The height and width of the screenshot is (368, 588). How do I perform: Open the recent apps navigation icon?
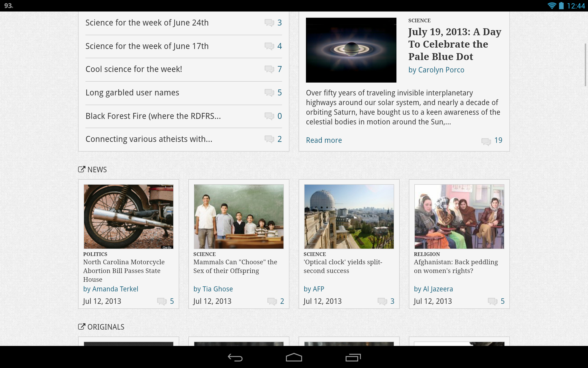click(353, 357)
